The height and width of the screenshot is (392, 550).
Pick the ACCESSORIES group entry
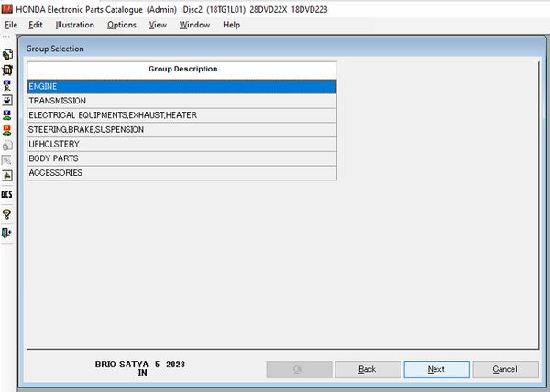click(x=181, y=173)
